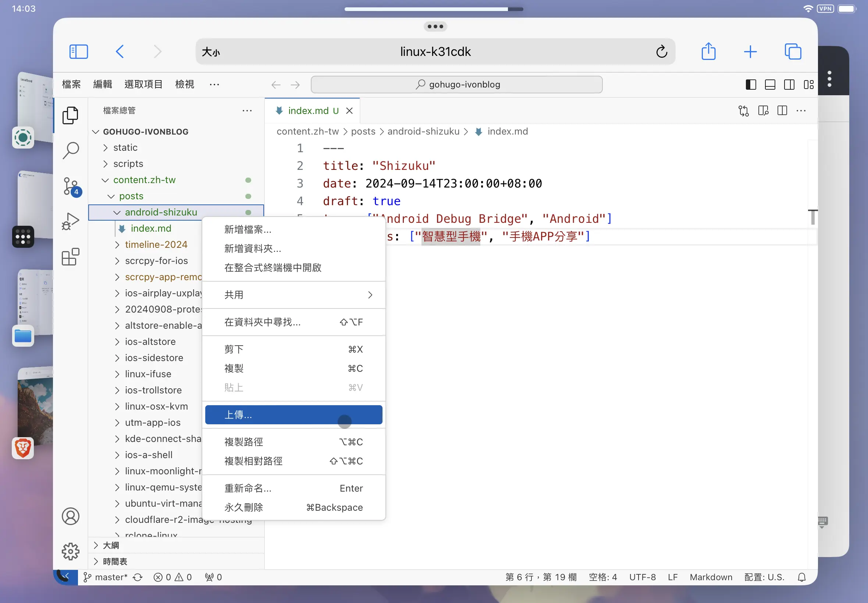
Task: Open the Extensions view icon
Action: click(x=71, y=257)
